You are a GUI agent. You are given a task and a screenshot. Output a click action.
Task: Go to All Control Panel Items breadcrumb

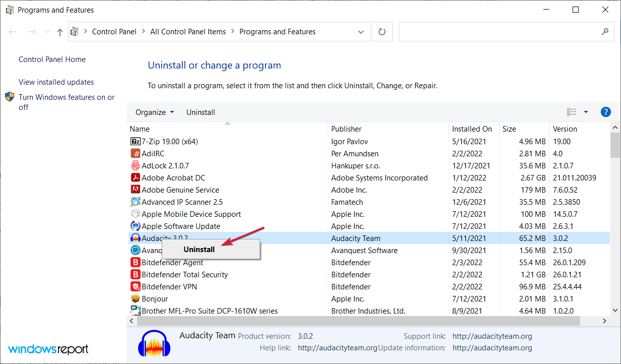(x=188, y=31)
